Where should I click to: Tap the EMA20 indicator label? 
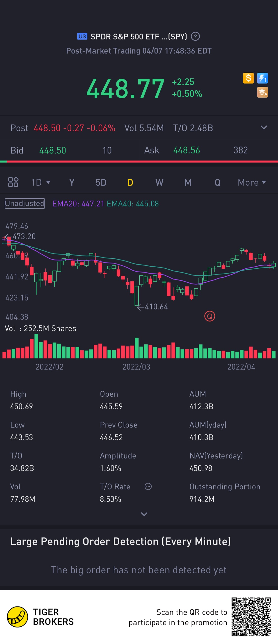pyautogui.click(x=78, y=204)
